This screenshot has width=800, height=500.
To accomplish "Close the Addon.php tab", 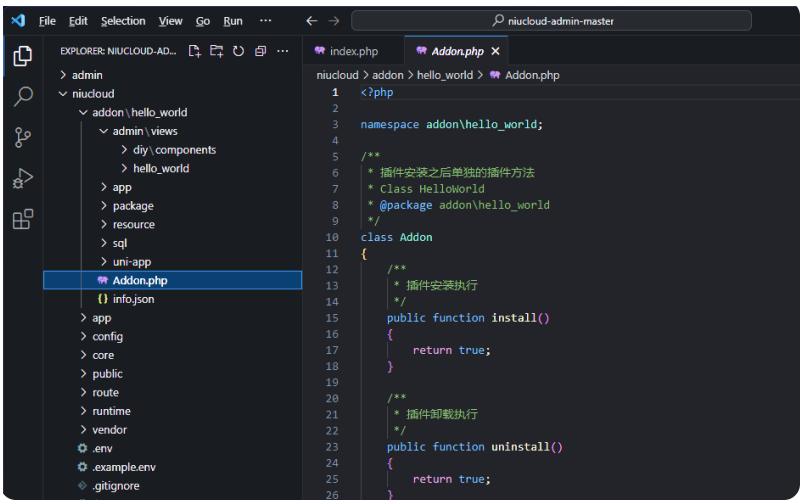I will click(495, 51).
